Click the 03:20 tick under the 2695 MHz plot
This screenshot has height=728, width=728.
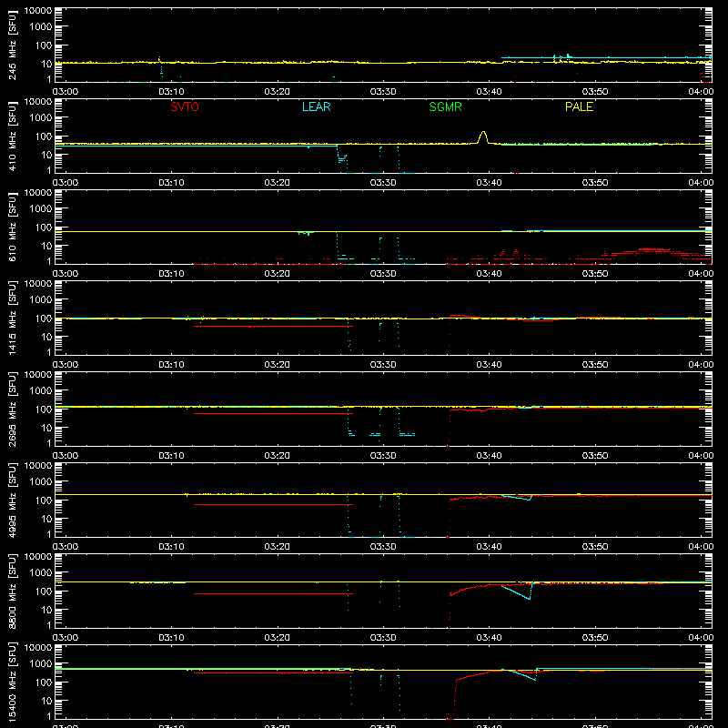(x=277, y=456)
